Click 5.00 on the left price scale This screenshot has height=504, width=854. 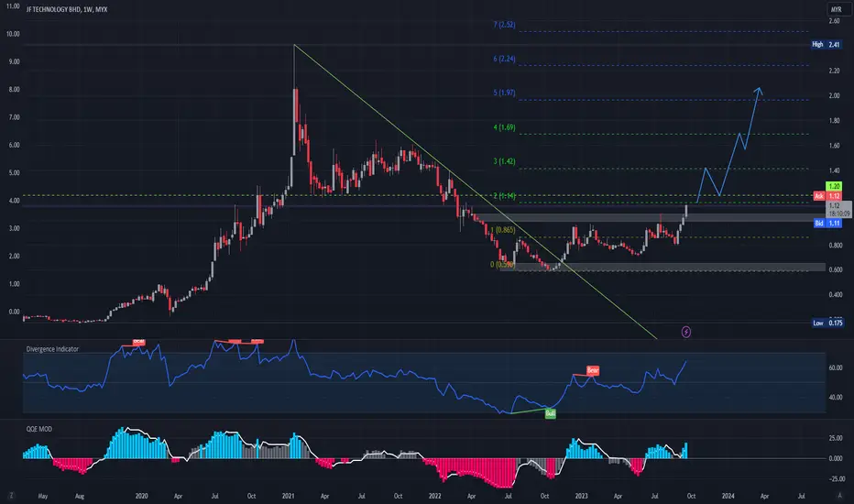14,172
